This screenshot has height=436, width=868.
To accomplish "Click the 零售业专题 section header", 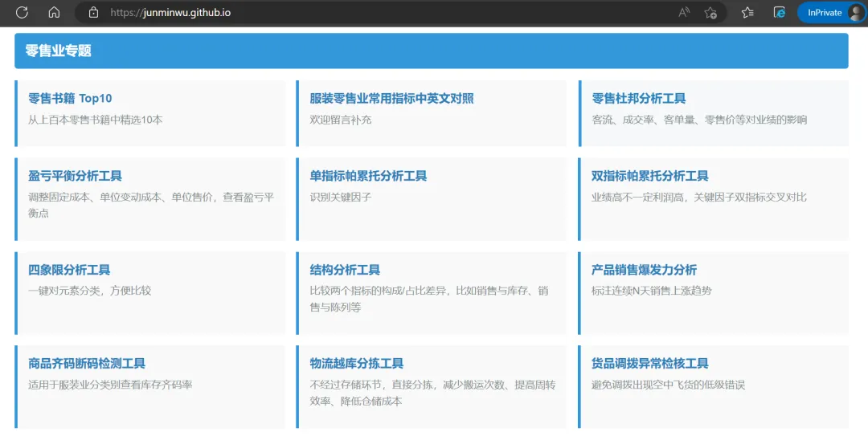I will pos(432,51).
